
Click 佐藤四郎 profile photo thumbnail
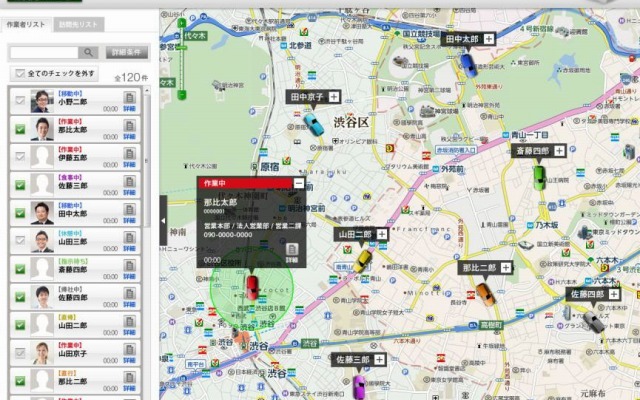pyautogui.click(x=42, y=297)
